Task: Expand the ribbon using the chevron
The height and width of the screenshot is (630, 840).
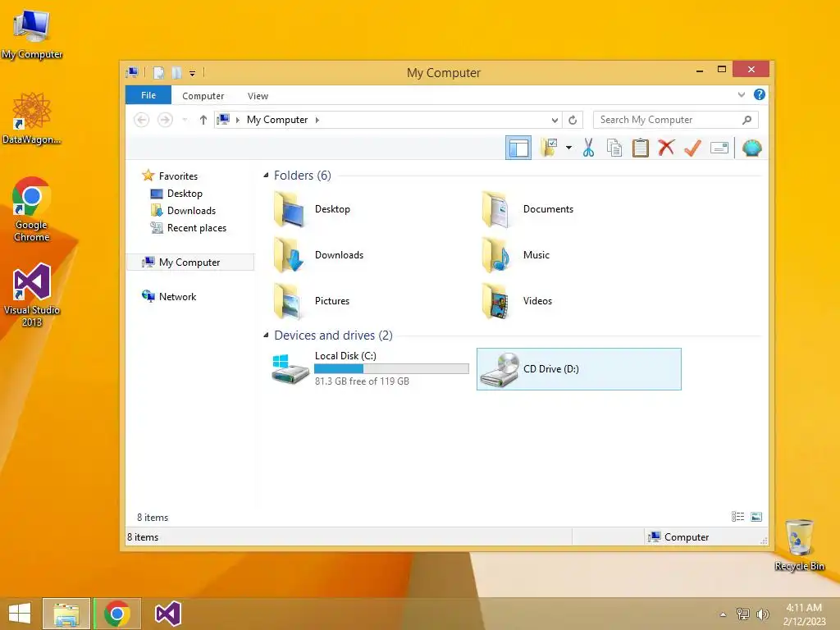Action: (x=742, y=95)
